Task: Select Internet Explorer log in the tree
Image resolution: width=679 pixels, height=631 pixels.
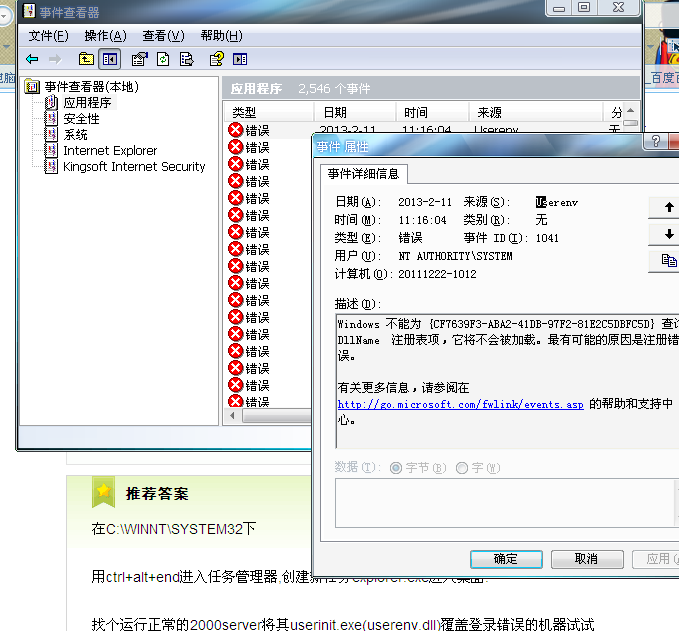Action: 110,151
